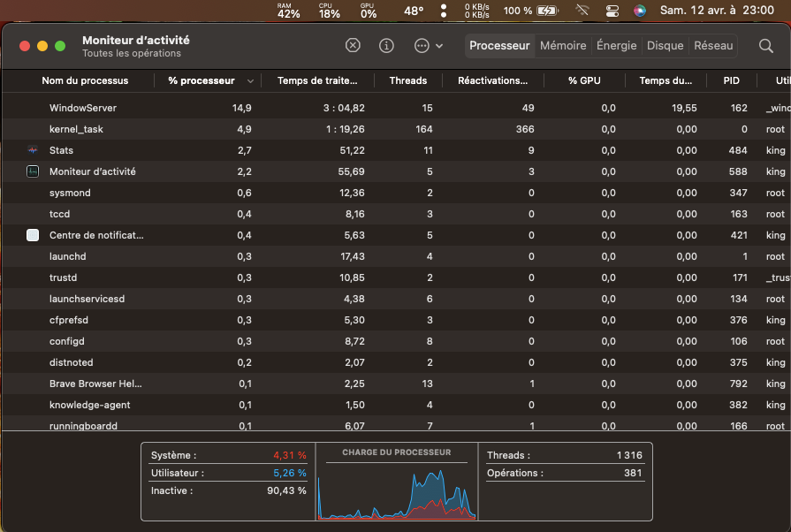Click the battery status icon in menu bar
Image resolution: width=791 pixels, height=532 pixels.
pos(548,11)
